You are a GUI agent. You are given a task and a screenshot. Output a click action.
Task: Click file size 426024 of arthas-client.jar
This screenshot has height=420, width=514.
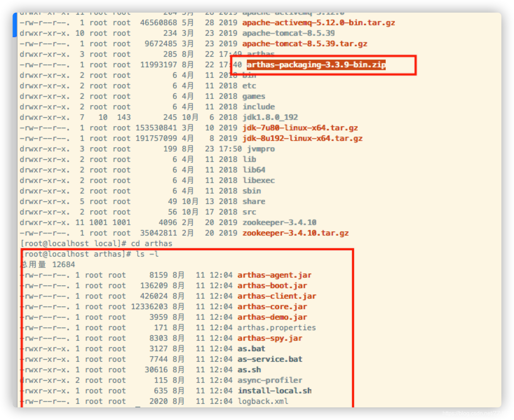tap(154, 296)
